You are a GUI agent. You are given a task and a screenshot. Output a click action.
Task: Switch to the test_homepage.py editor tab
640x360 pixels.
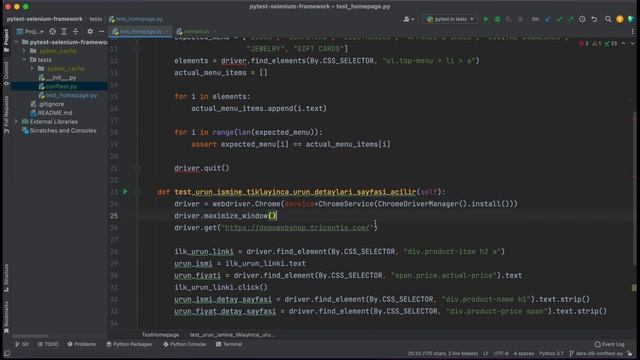point(140,31)
